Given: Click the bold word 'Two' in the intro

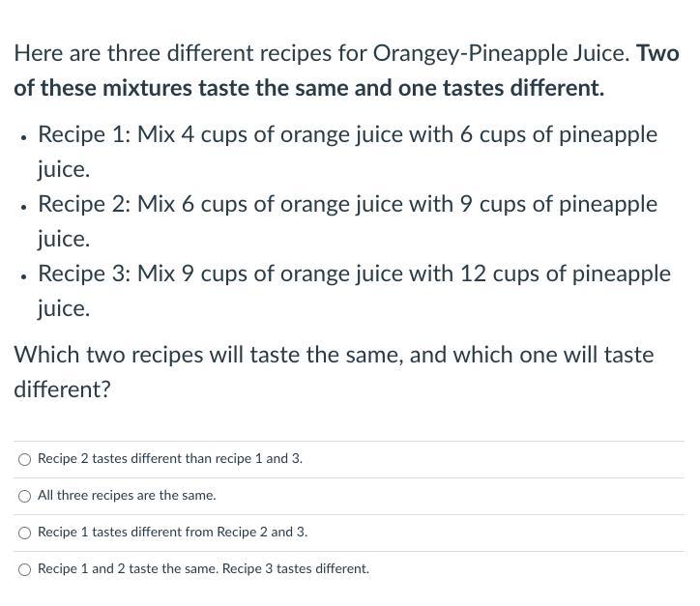Looking at the screenshot, I should (658, 53).
